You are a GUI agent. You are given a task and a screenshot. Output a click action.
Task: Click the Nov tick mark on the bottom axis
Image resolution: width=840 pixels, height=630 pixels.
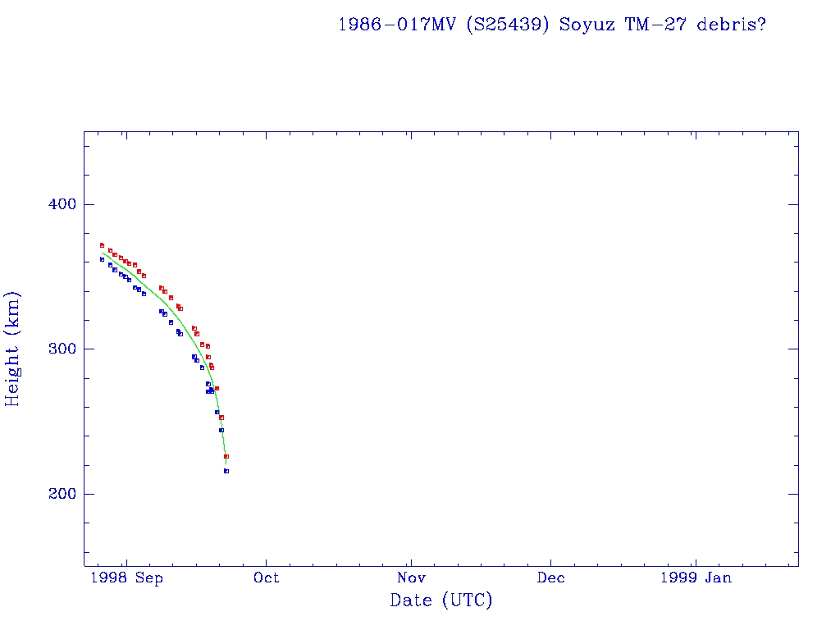410,563
